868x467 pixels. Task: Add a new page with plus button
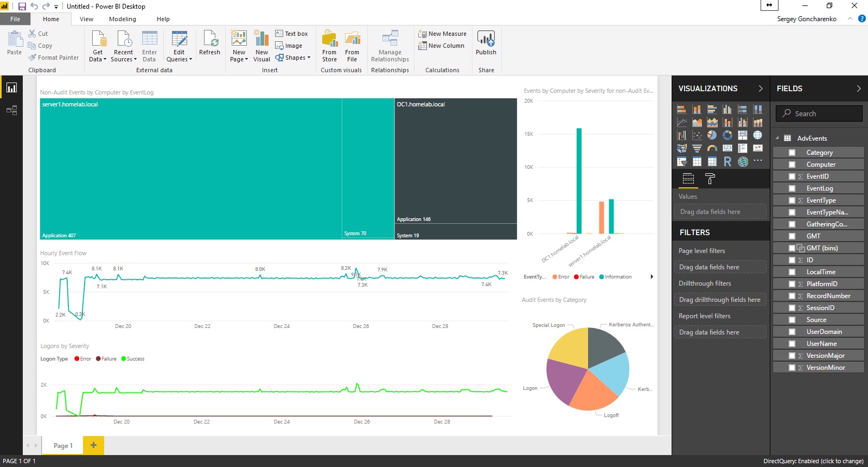click(x=93, y=445)
